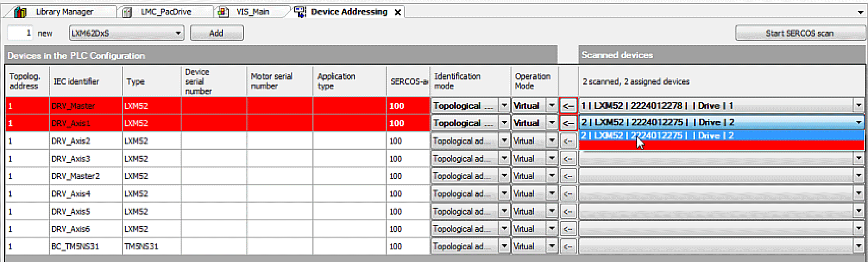Click the Start SERCOS scan button

[x=799, y=33]
